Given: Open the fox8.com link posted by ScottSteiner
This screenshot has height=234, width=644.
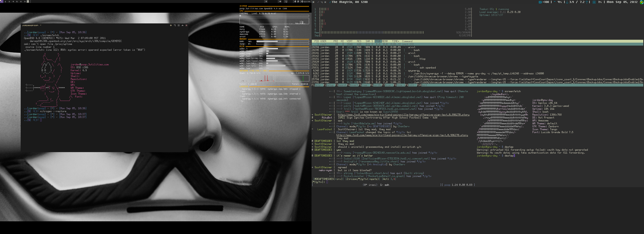Looking at the screenshot, I should point(403,115).
